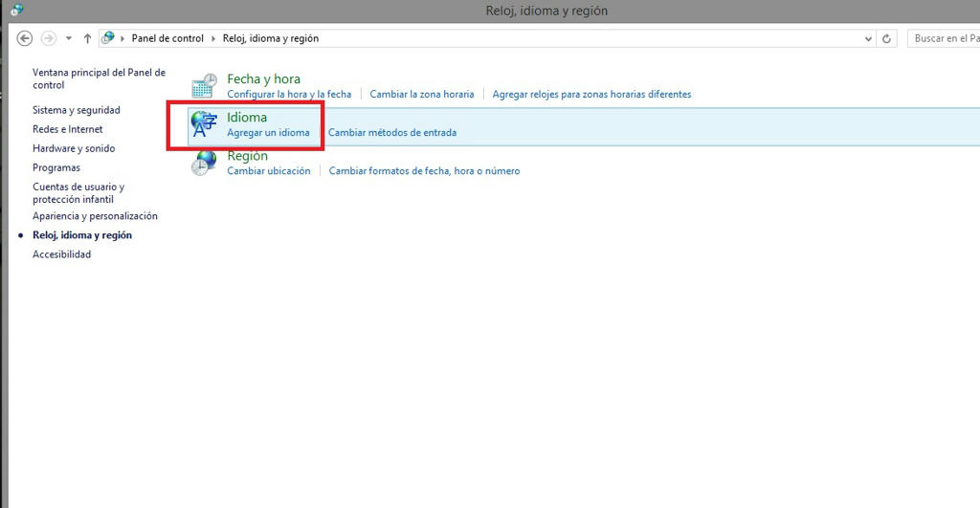Refresh the Control Panel view
This screenshot has height=508, width=980.
click(886, 38)
